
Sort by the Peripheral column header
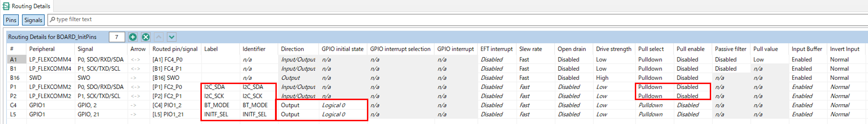click(42, 49)
